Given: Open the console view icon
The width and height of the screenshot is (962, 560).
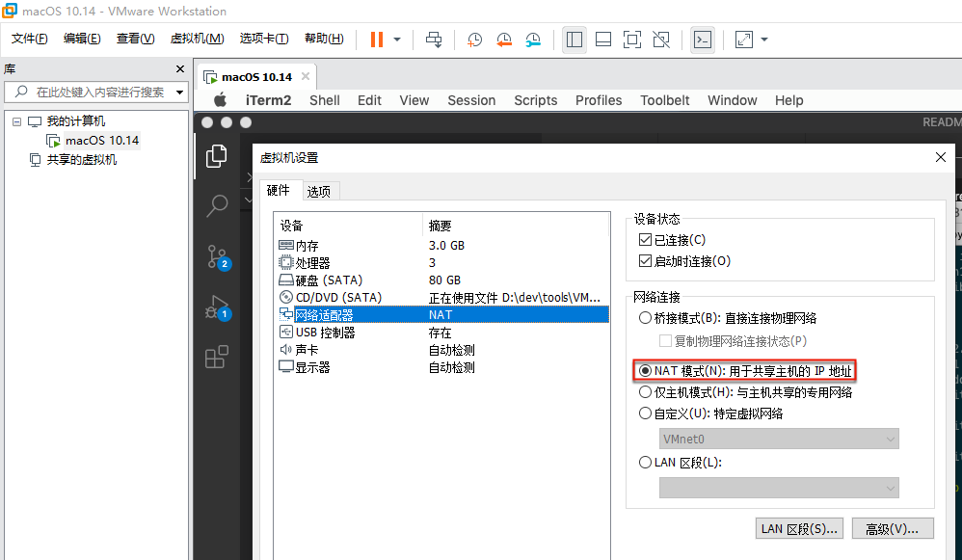Looking at the screenshot, I should coord(703,40).
